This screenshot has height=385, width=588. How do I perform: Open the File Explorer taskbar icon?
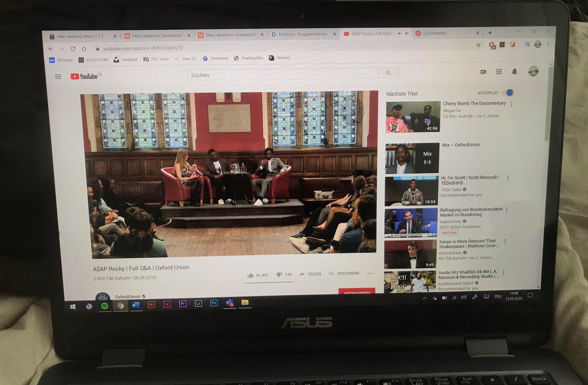point(245,302)
